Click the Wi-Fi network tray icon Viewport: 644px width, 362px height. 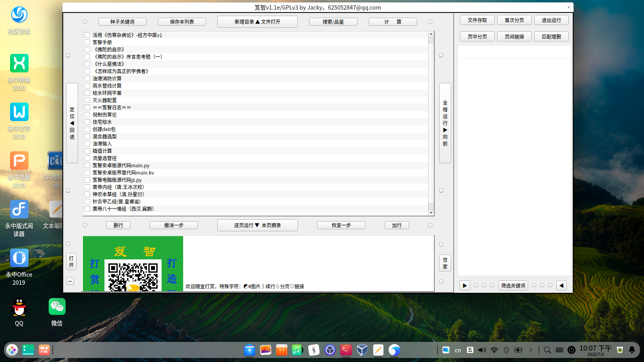click(494, 350)
